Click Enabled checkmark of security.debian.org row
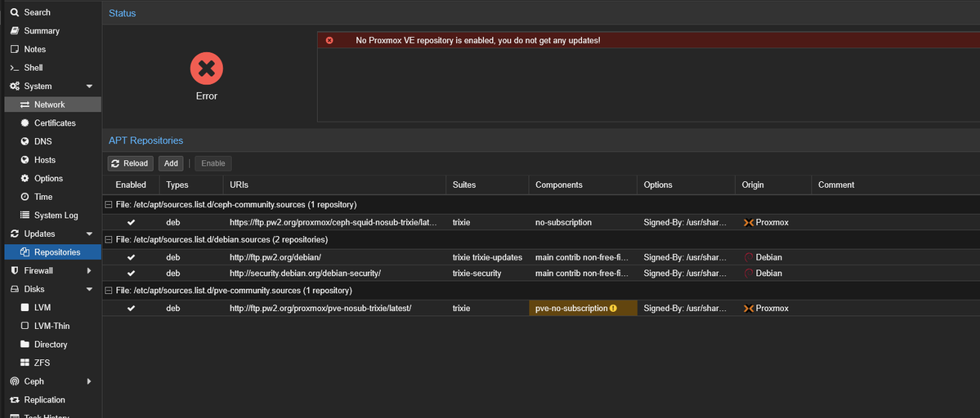Screen dimensions: 980x418 131,273
